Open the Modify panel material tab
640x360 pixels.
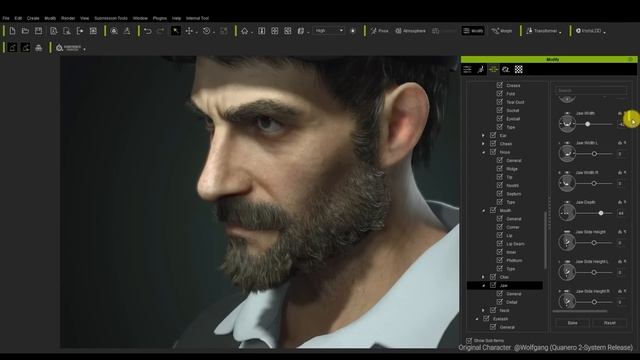click(506, 70)
